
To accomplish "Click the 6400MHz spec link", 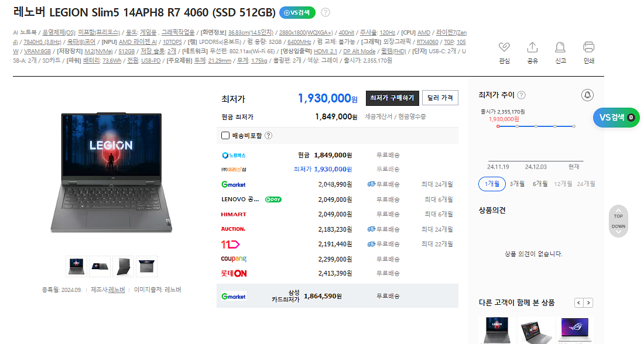I will 299,42.
